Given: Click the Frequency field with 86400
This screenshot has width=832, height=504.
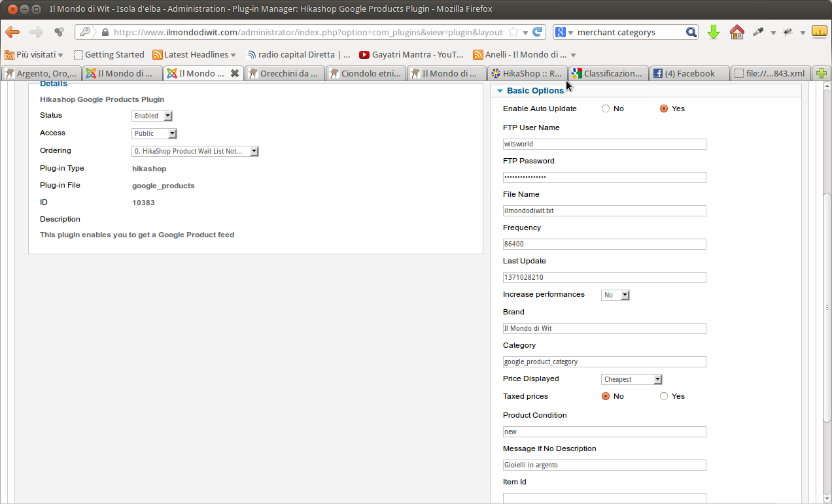Looking at the screenshot, I should 604,244.
